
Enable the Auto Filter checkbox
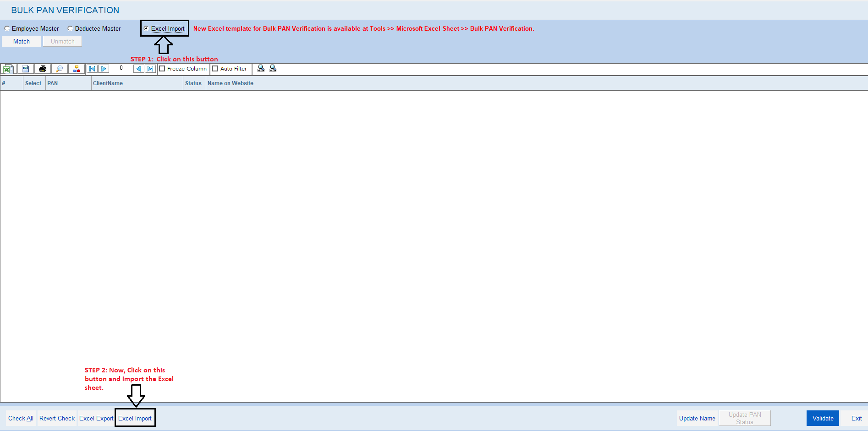tap(215, 69)
